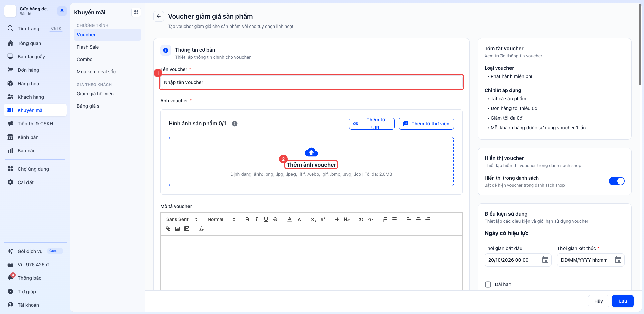Open Combo promotion page
Screen dimensions: 644x314
click(x=107, y=59)
